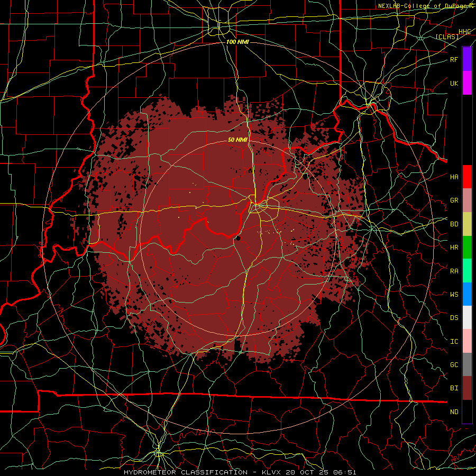Screen dimensions: 476x476
Task: Click the 100 NMI range ring label
Action: point(237,42)
